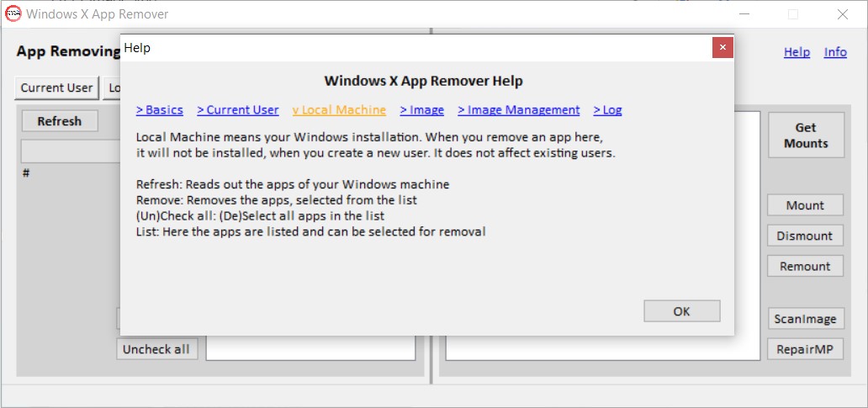Close the main Windows X App Remover window
Viewport: 868px width, 408px height.
point(843,14)
